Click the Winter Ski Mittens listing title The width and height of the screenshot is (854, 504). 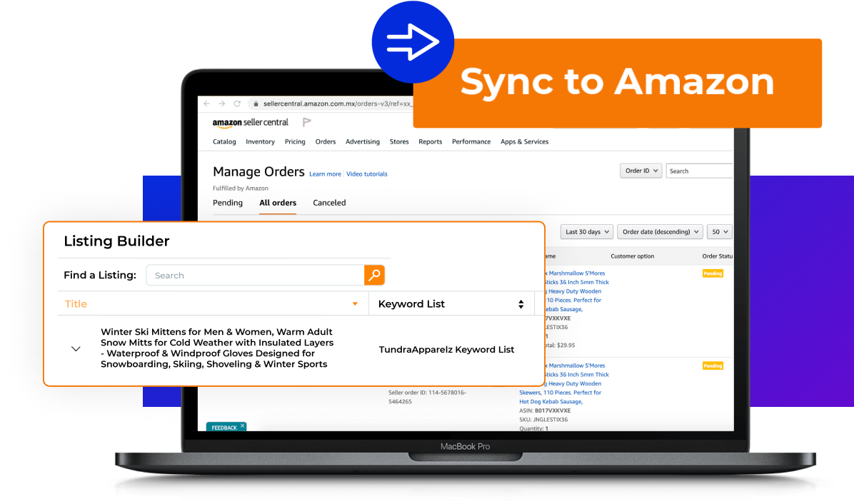pyautogui.click(x=217, y=348)
